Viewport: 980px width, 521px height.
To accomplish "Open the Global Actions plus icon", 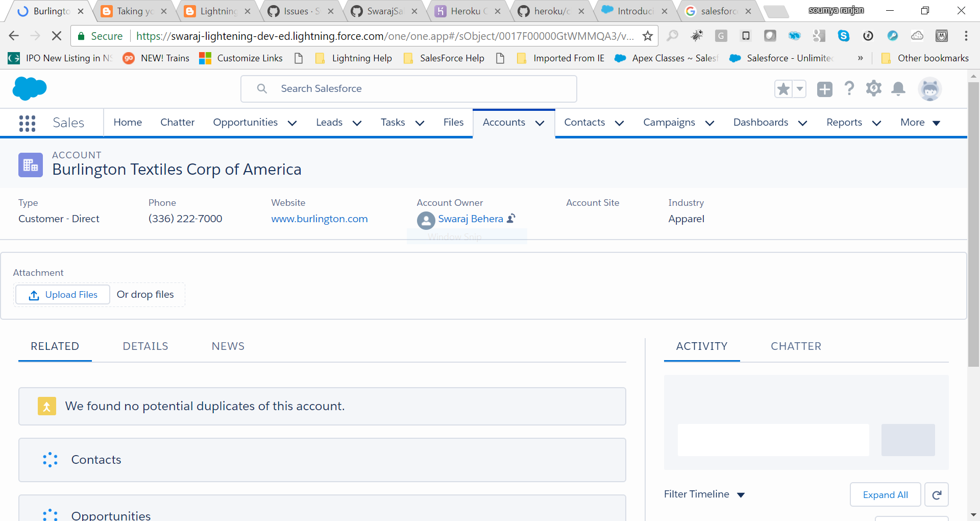I will pos(824,89).
